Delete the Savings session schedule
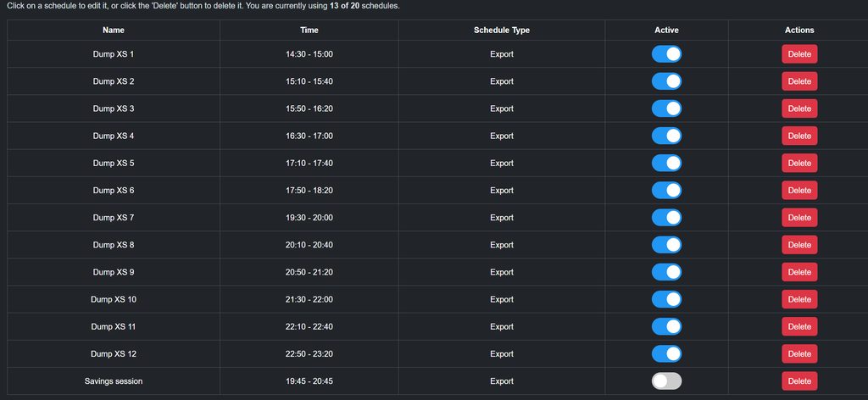Viewport: 868px width, 400px height. [x=798, y=381]
